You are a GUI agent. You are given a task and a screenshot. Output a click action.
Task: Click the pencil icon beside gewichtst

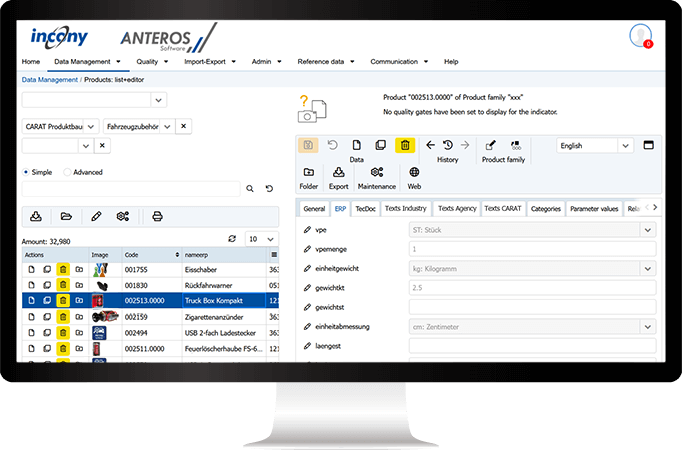click(307, 307)
